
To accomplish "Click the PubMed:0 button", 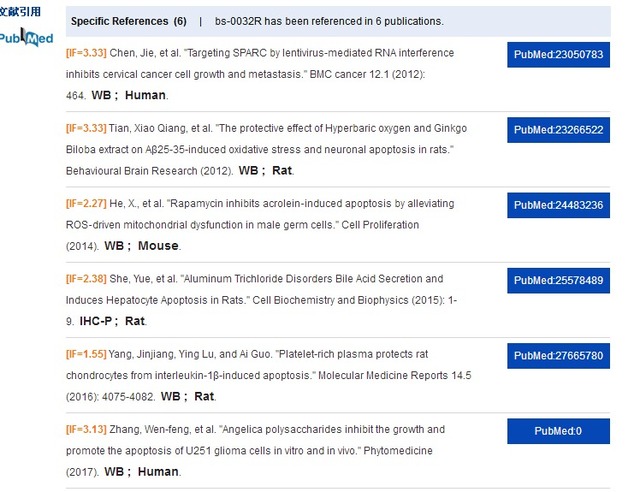I will pos(558,431).
